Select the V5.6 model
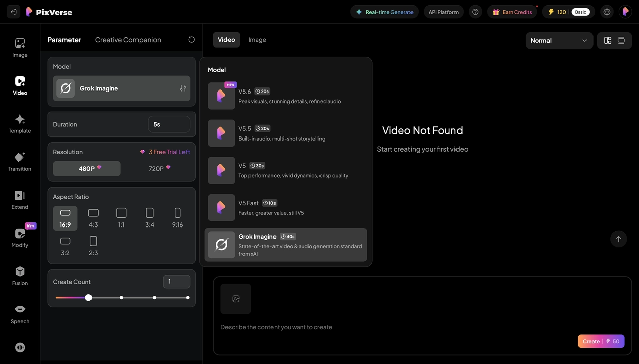 click(x=286, y=96)
